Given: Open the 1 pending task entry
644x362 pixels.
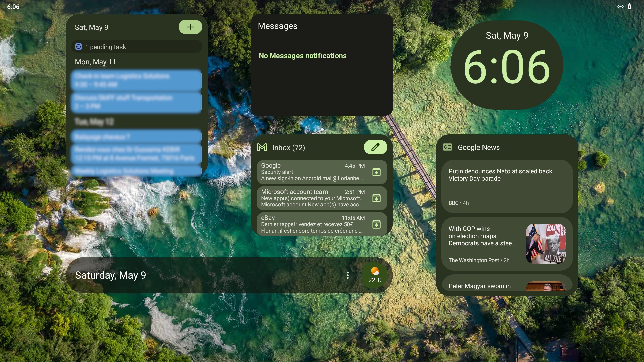Looking at the screenshot, I should (137, 47).
